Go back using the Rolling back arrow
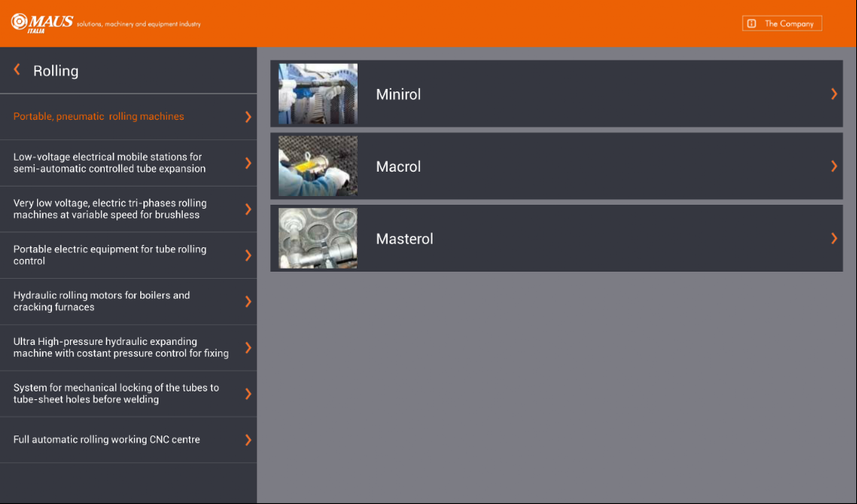 [17, 70]
